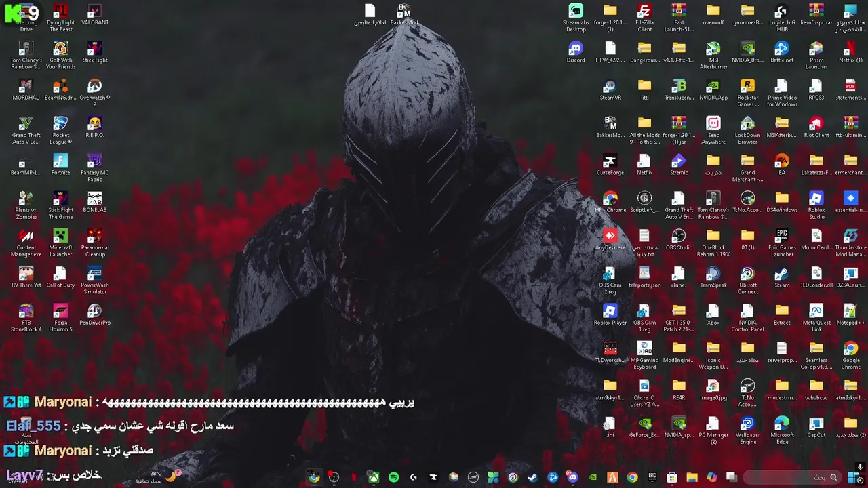Viewport: 868px width, 488px height.
Task: Launch the LockDown Browser shortcut
Action: [747, 131]
